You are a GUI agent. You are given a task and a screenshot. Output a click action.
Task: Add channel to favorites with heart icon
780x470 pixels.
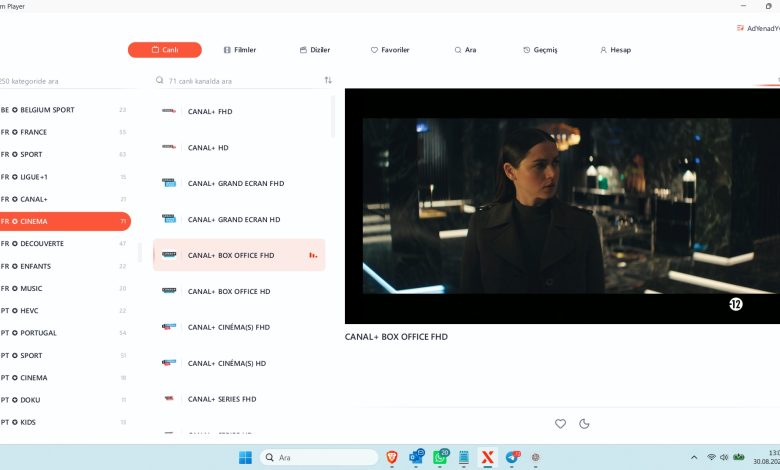point(560,424)
